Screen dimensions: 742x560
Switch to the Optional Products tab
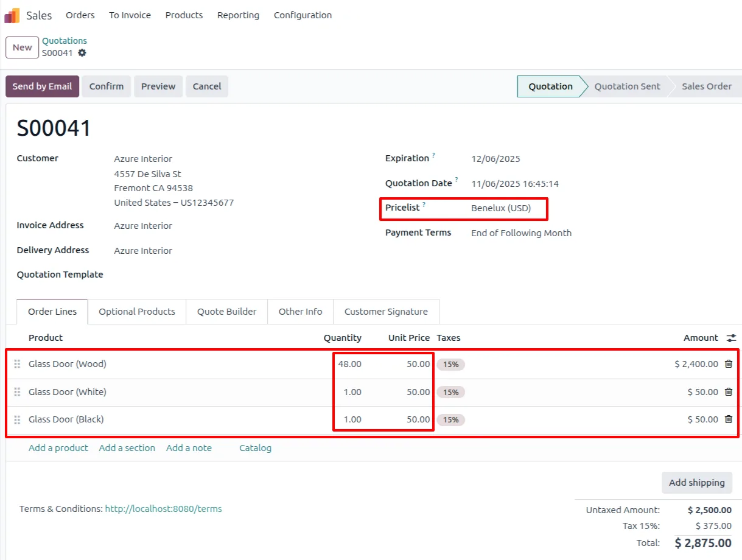[137, 312]
